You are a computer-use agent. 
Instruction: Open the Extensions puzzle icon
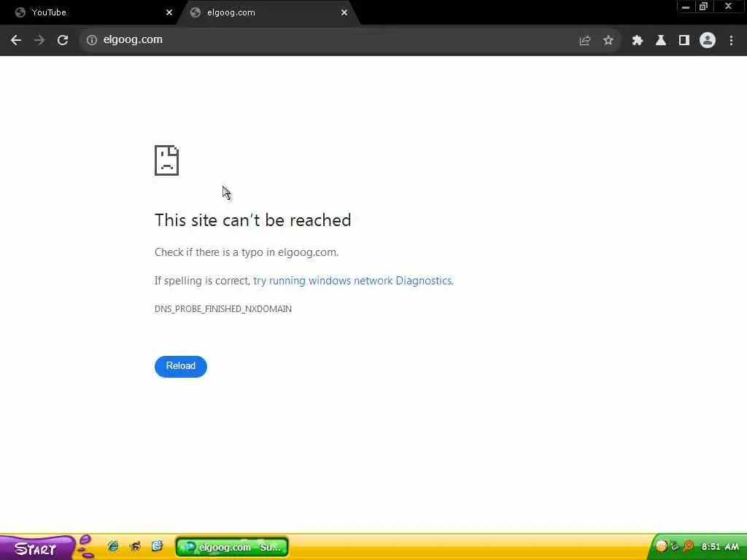638,41
